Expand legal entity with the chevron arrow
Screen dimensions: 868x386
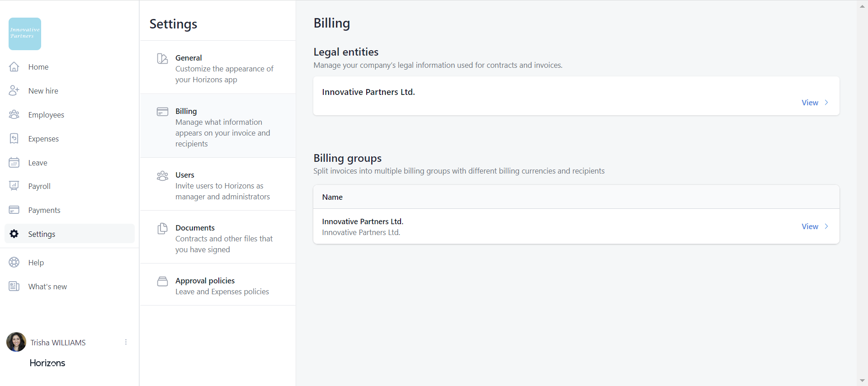[x=826, y=103]
